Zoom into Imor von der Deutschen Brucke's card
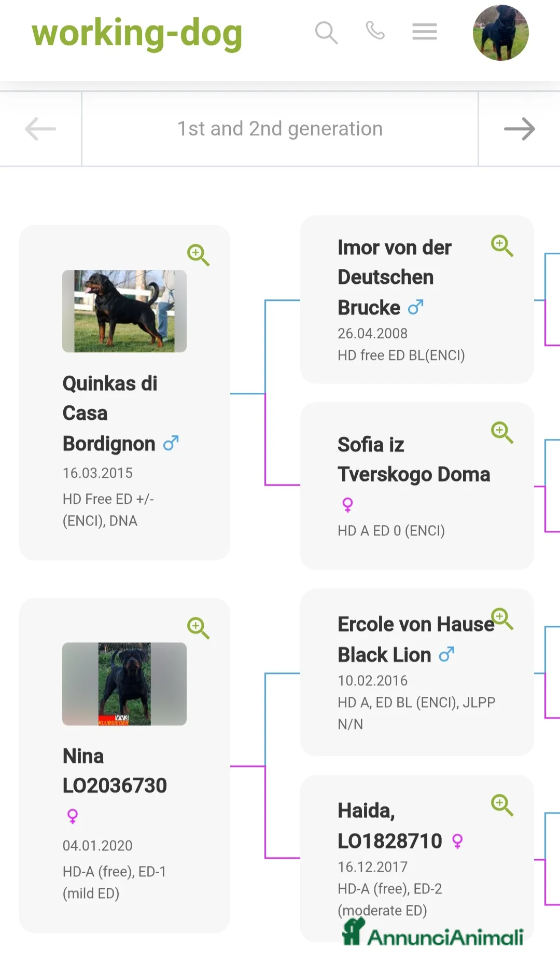Screen dimensions: 560x963 (x=501, y=246)
